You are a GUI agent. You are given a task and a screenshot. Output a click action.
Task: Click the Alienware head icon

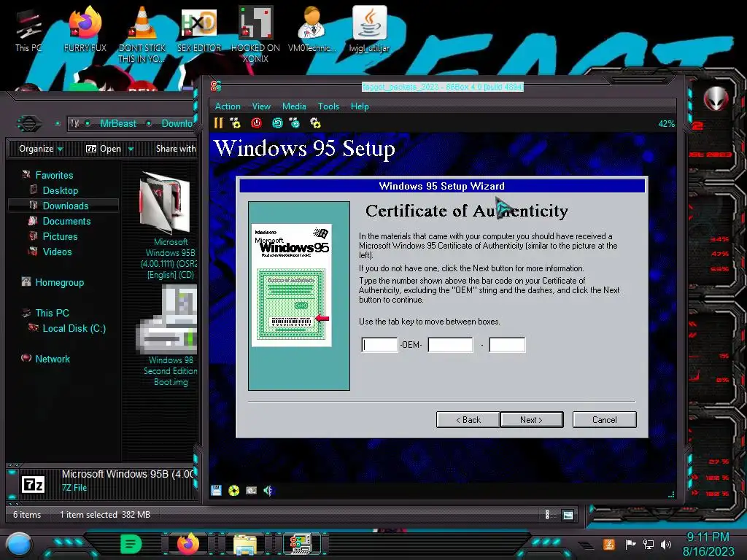(x=716, y=99)
